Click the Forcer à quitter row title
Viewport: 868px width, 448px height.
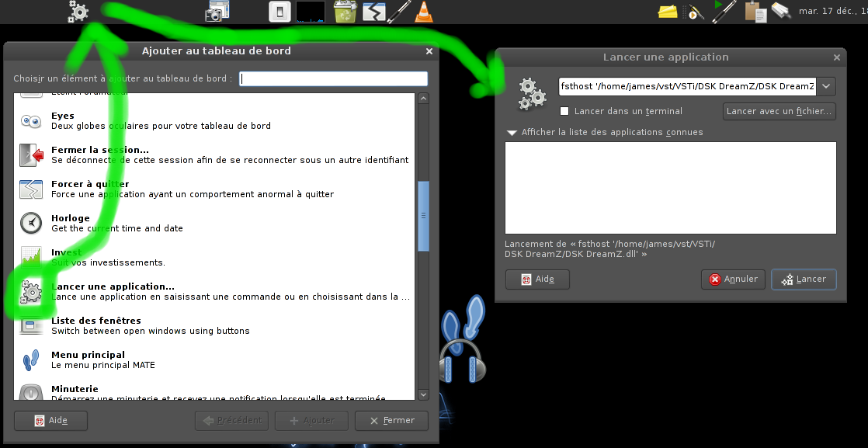[90, 184]
